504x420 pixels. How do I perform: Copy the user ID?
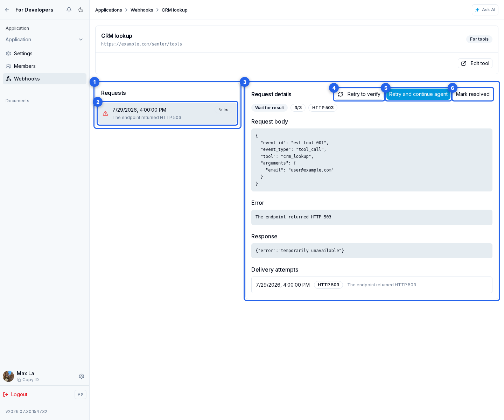(28, 380)
